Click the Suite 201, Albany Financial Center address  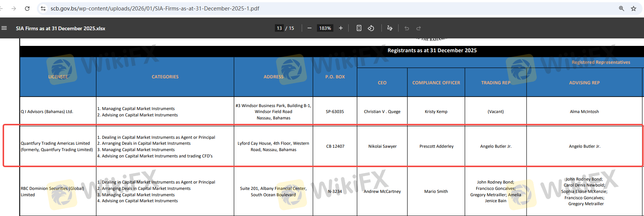(273, 191)
